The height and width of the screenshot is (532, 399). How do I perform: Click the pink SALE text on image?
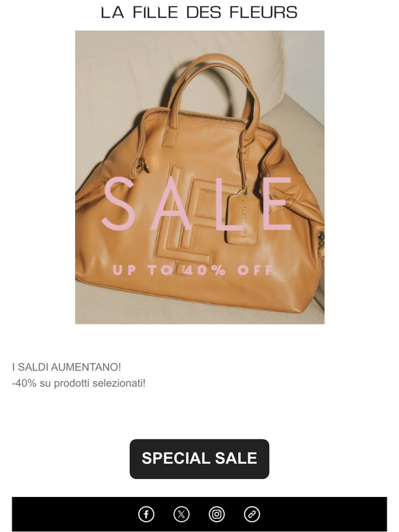point(197,203)
